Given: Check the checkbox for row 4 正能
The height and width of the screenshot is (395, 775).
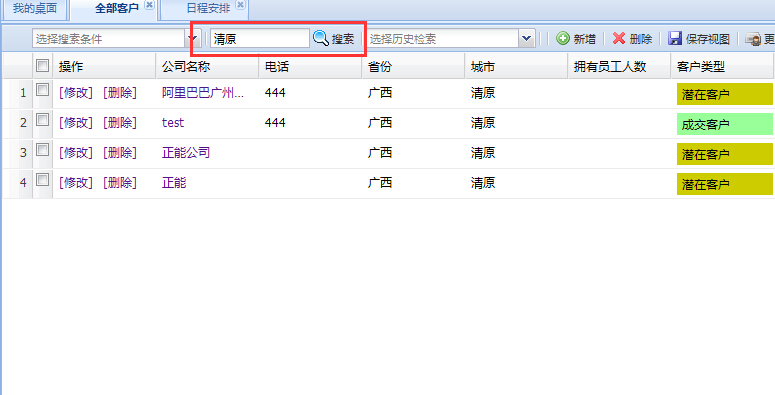Looking at the screenshot, I should tap(43, 179).
